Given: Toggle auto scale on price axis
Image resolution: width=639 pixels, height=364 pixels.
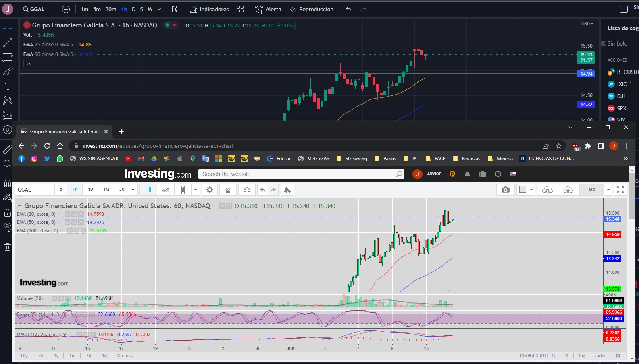Looking at the screenshot, I should click(600, 356).
